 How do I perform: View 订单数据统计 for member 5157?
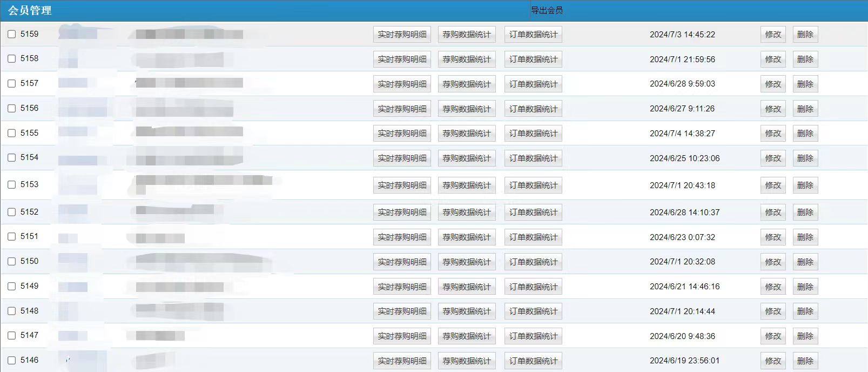click(x=533, y=84)
